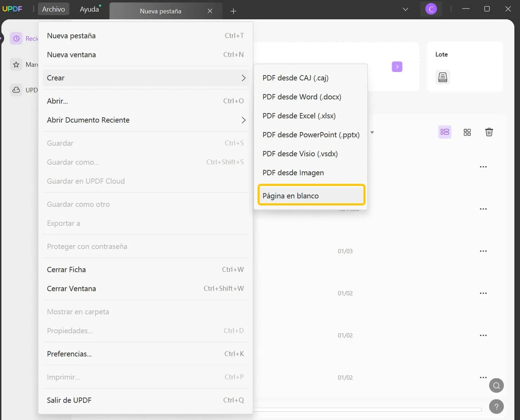Select PDF desde Excel (.xlsx)
The image size is (520, 420).
pyautogui.click(x=311, y=116)
